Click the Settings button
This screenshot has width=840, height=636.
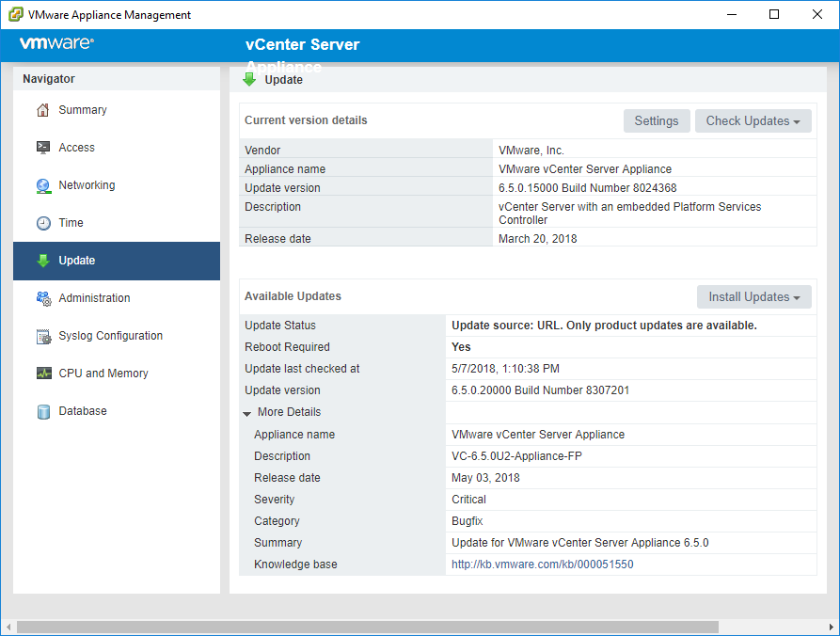[x=657, y=121]
